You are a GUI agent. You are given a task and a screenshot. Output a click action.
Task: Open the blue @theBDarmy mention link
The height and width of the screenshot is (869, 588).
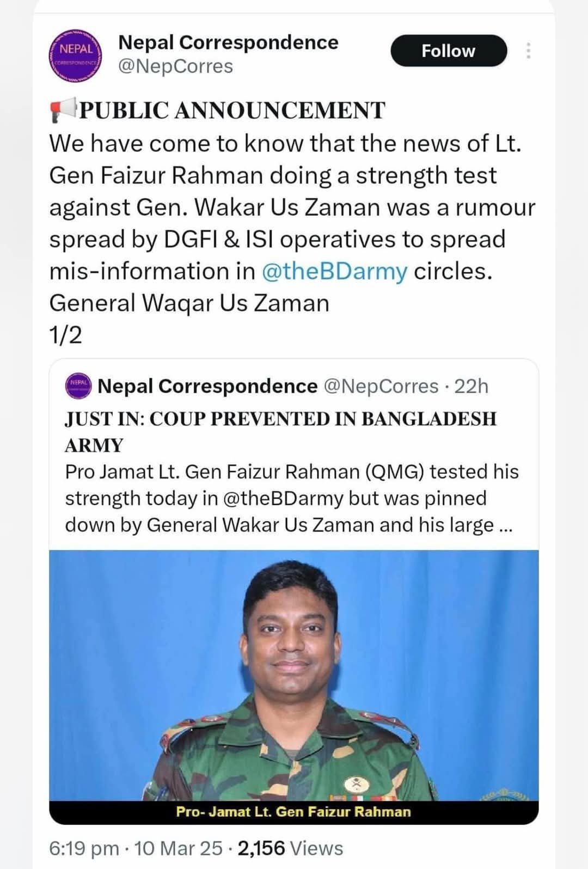334,271
